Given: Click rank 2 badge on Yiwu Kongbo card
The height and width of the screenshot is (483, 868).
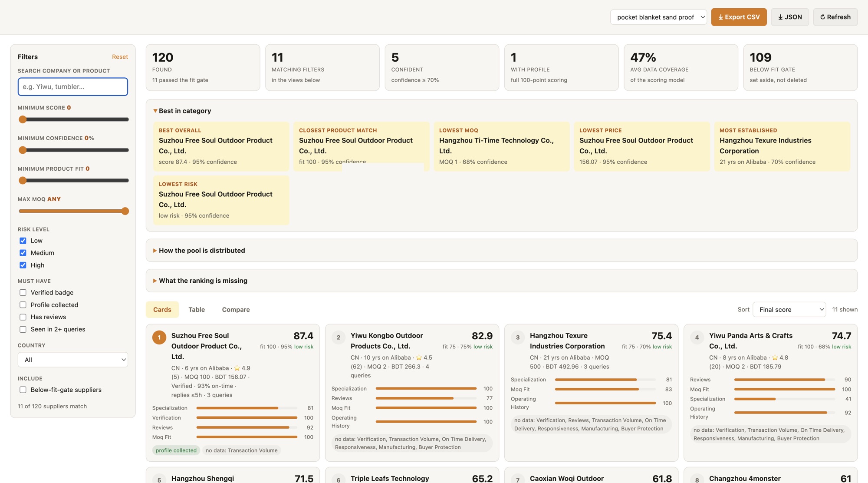Looking at the screenshot, I should pos(339,337).
